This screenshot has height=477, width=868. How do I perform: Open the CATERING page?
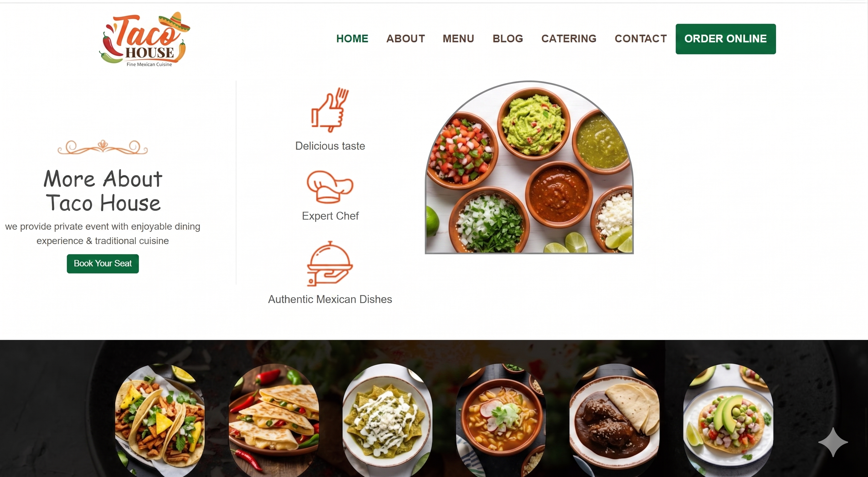coord(569,39)
